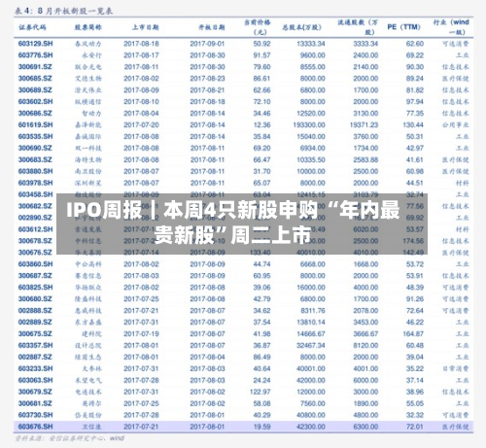Image resolution: width=486 pixels, height=448 pixels.
Task: Select stock code 603129.SH
Action: click(x=35, y=44)
